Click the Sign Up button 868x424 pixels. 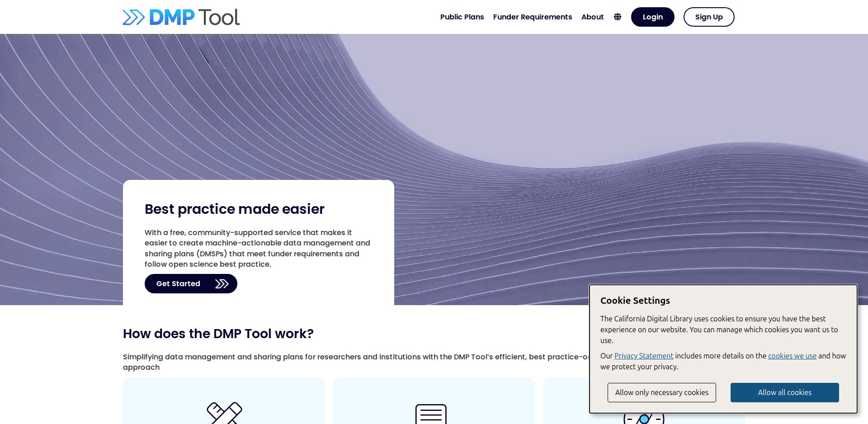click(709, 17)
